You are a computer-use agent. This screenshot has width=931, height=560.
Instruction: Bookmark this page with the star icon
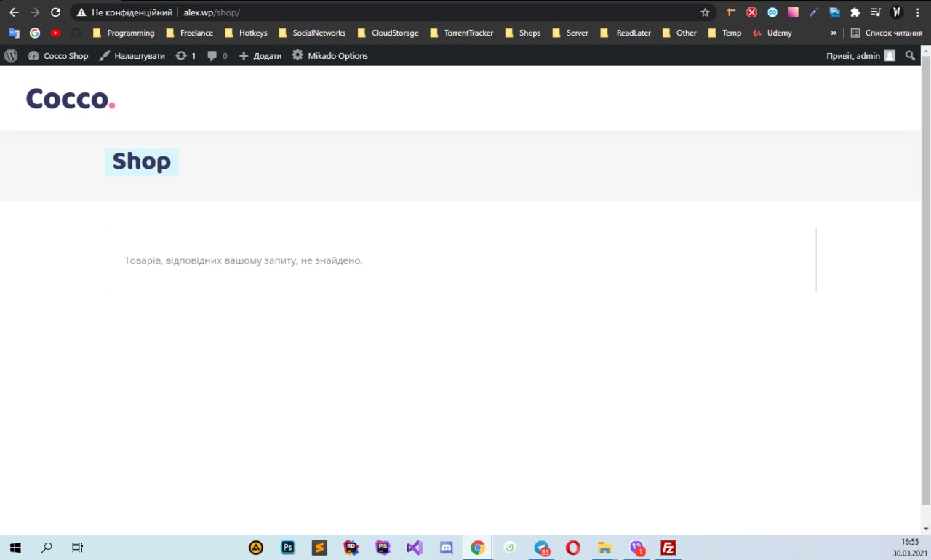[705, 12]
